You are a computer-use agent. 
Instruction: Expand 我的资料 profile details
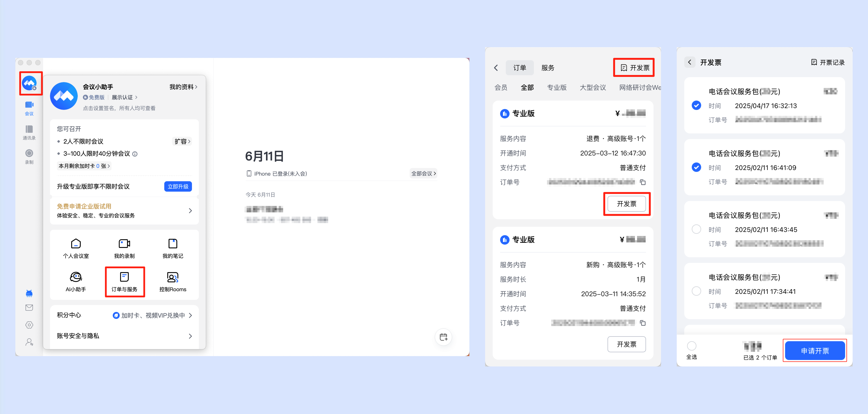[x=183, y=87]
